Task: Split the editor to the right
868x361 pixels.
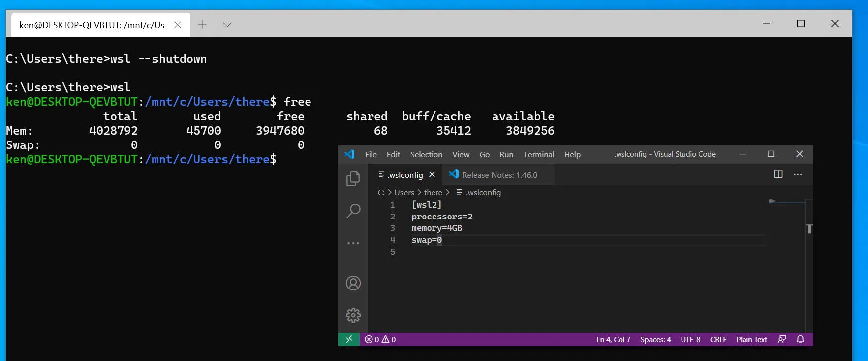Action: point(778,174)
